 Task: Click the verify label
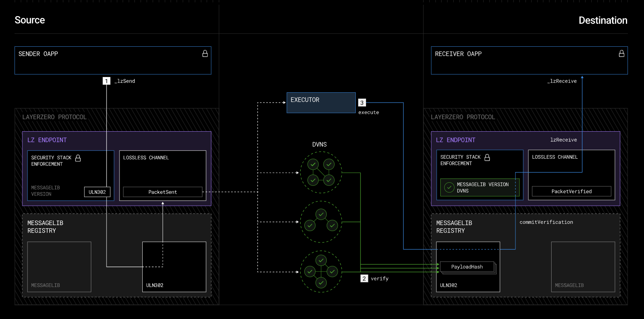[x=380, y=279]
